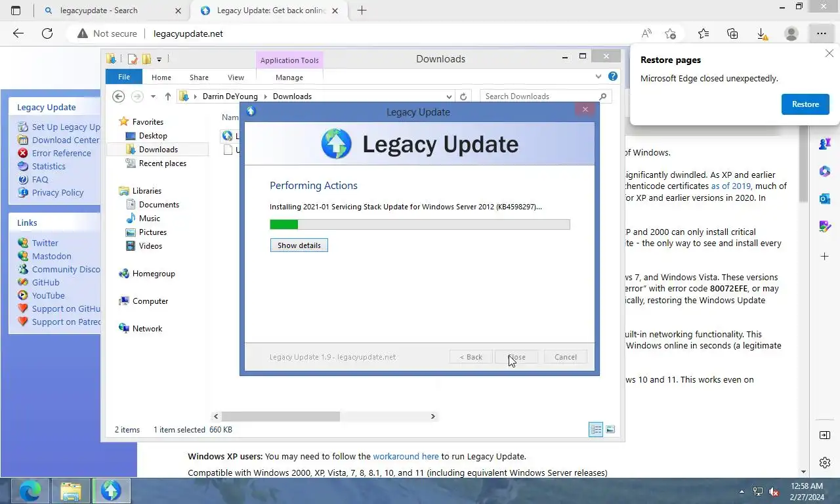Open Edge sidebar settings gear
Screen dimensions: 840x504
pyautogui.click(x=825, y=463)
